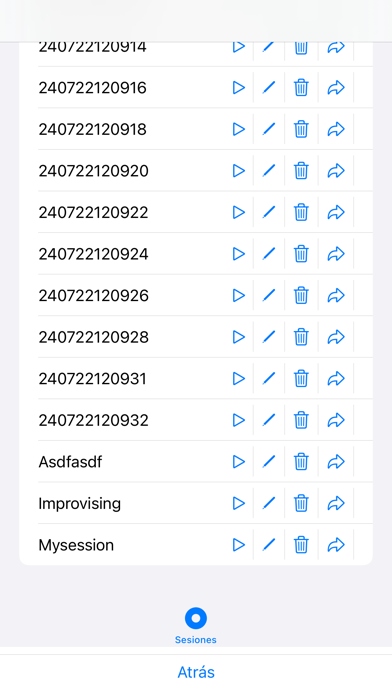Tap trash icon for 240722120926
This screenshot has width=392, height=696.
click(x=301, y=295)
